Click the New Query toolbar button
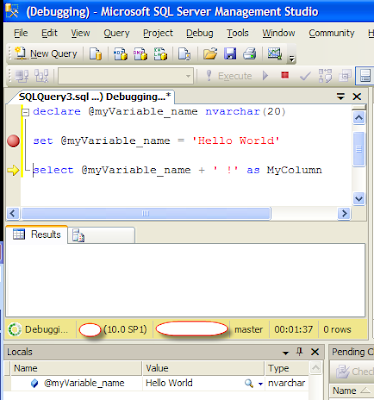Viewport: 374px width, 400px height. pyautogui.click(x=46, y=53)
